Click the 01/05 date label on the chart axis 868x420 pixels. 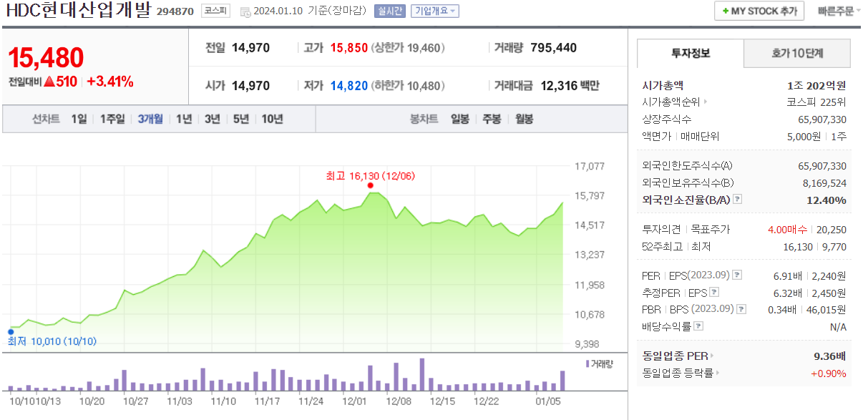point(547,402)
